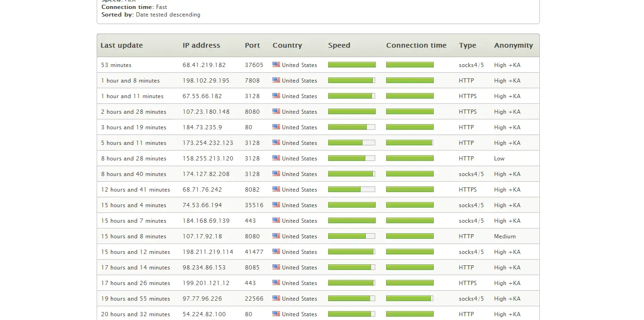Click port number 8085
Viewport: 644px width, 320px height.
(x=252, y=268)
